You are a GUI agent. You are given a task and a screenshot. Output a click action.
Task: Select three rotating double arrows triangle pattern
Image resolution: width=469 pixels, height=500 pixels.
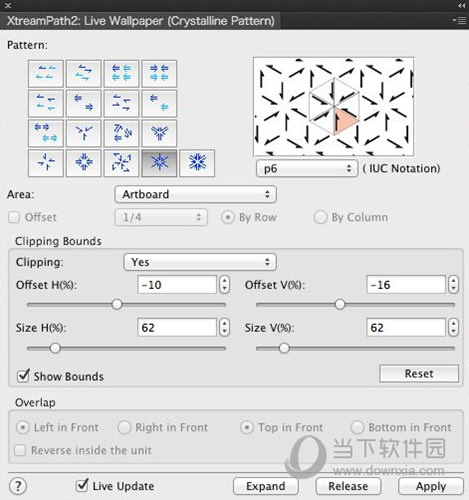click(121, 133)
